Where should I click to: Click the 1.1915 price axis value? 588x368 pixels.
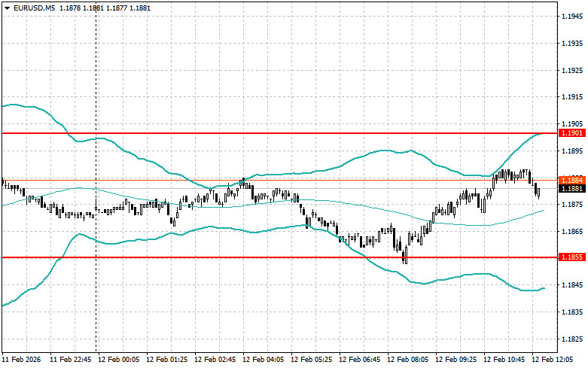(x=572, y=97)
